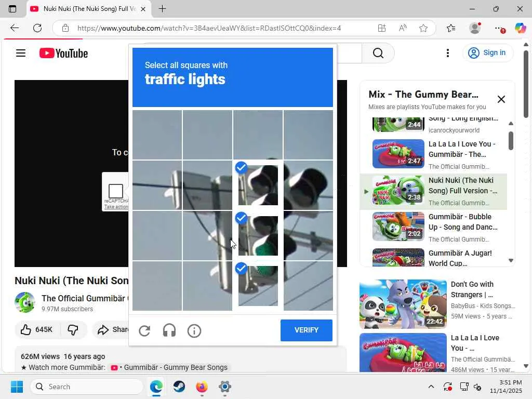532x399 pixels.
Task: Tick the reCAPTCHA checkbox behind the dialog
Action: point(115,191)
